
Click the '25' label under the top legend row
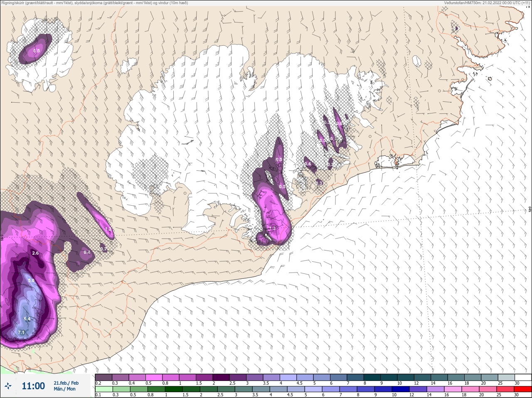(500, 383)
